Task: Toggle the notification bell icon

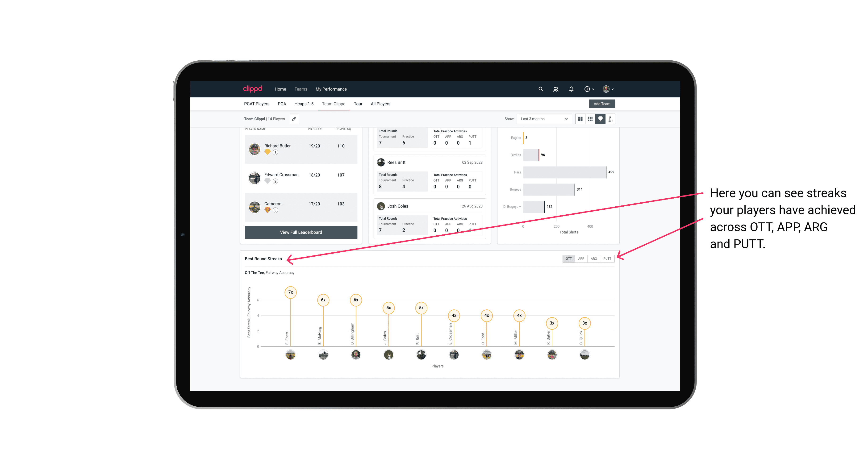Action: click(x=571, y=89)
